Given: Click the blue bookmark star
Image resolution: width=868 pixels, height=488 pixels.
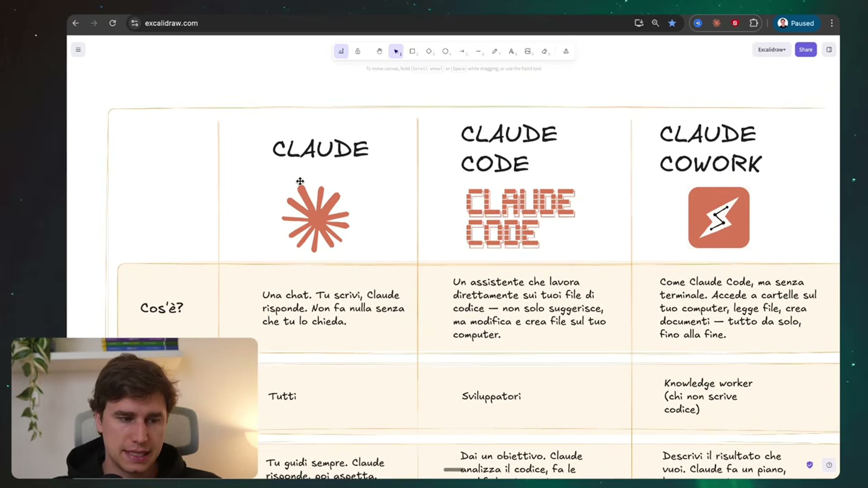Looking at the screenshot, I should [x=672, y=23].
